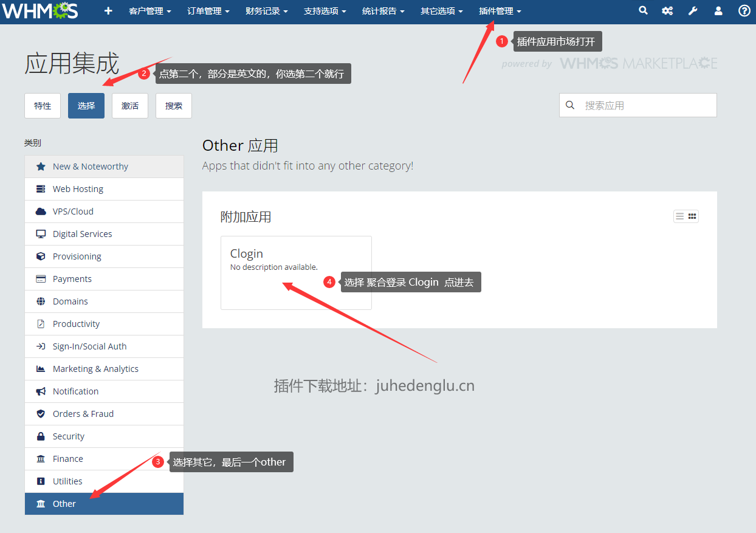Image resolution: width=756 pixels, height=533 pixels.
Task: Click the 搜索应用 search field
Action: (638, 105)
